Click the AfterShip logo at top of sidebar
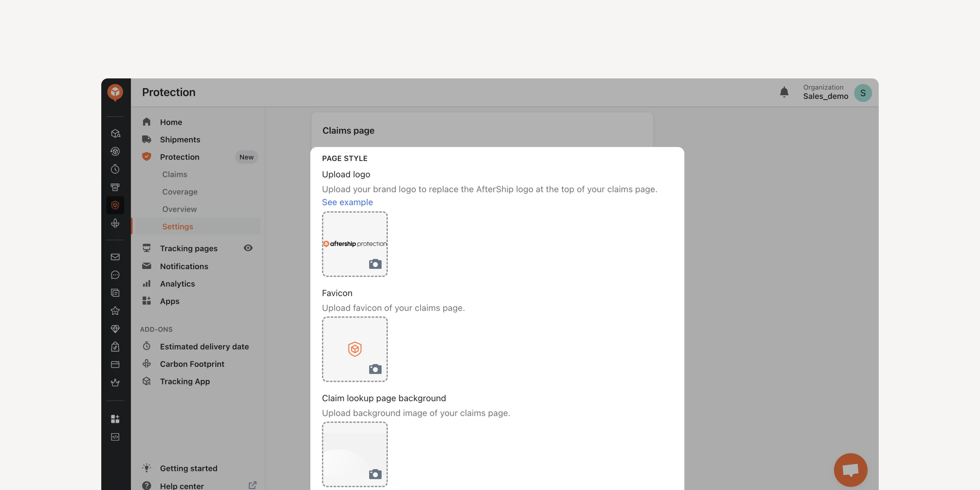Viewport: 980px width, 490px height. coord(115,92)
